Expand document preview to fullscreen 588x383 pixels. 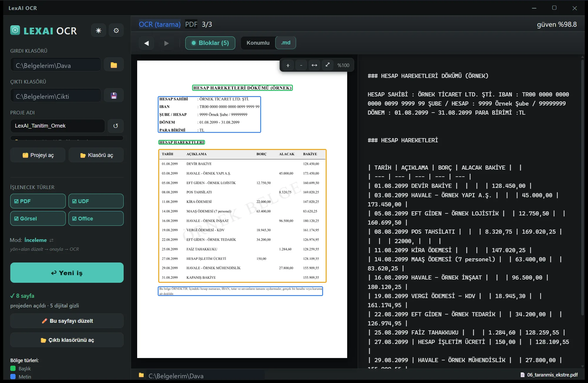pos(327,65)
